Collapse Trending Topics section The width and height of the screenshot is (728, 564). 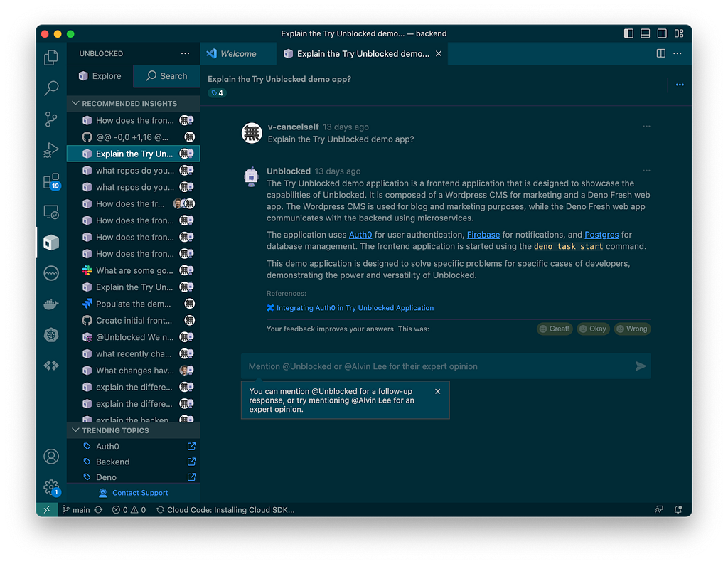click(x=133, y=431)
